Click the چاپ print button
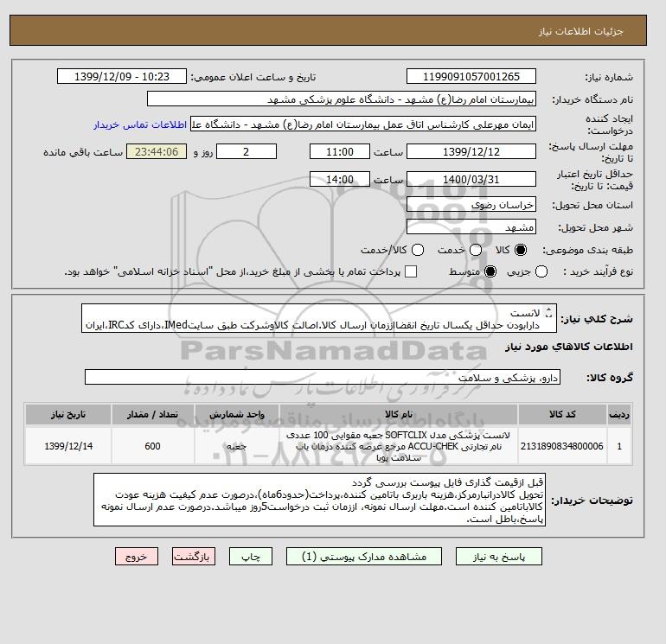This screenshot has height=644, width=666. click(x=251, y=557)
